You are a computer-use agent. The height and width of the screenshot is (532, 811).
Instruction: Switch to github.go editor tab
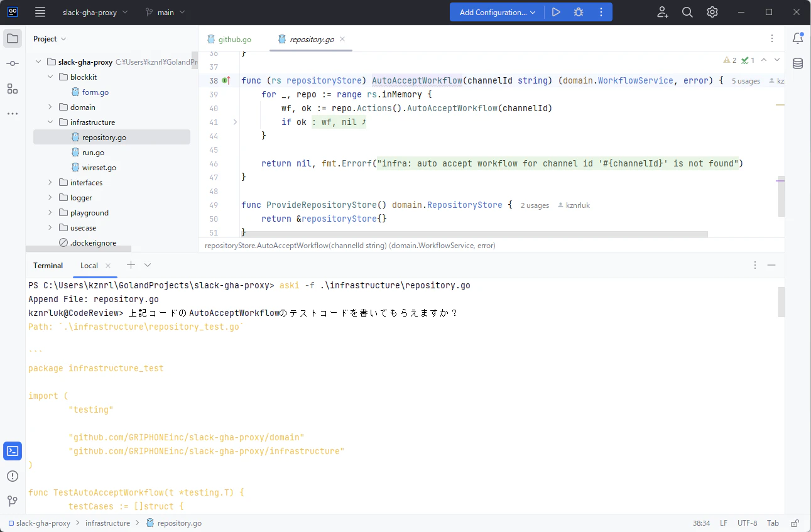click(x=229, y=39)
